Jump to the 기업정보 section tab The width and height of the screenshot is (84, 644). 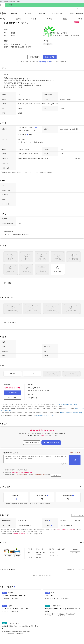[x=80, y=19]
